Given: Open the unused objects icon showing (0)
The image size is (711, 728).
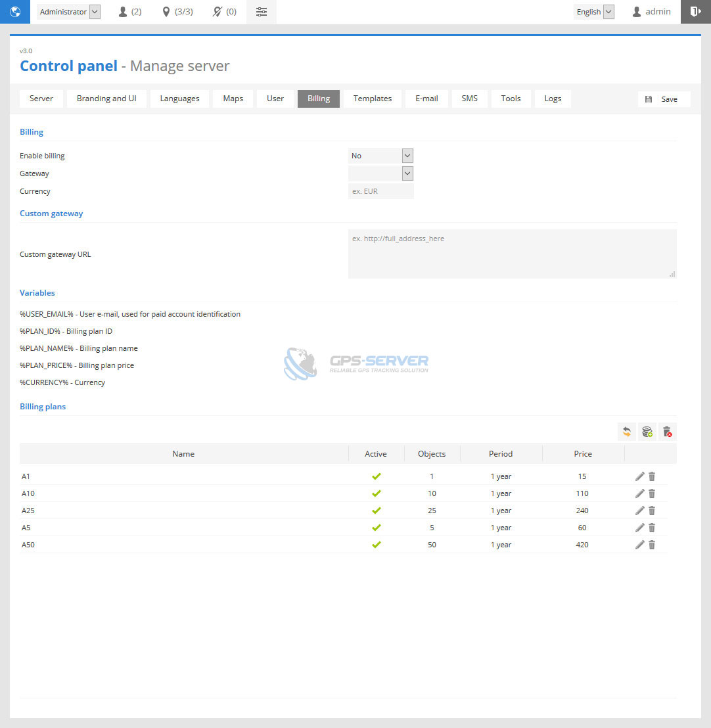Looking at the screenshot, I should (224, 12).
